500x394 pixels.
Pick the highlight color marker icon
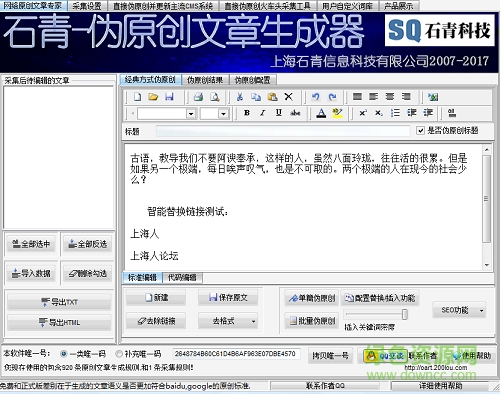(x=337, y=113)
